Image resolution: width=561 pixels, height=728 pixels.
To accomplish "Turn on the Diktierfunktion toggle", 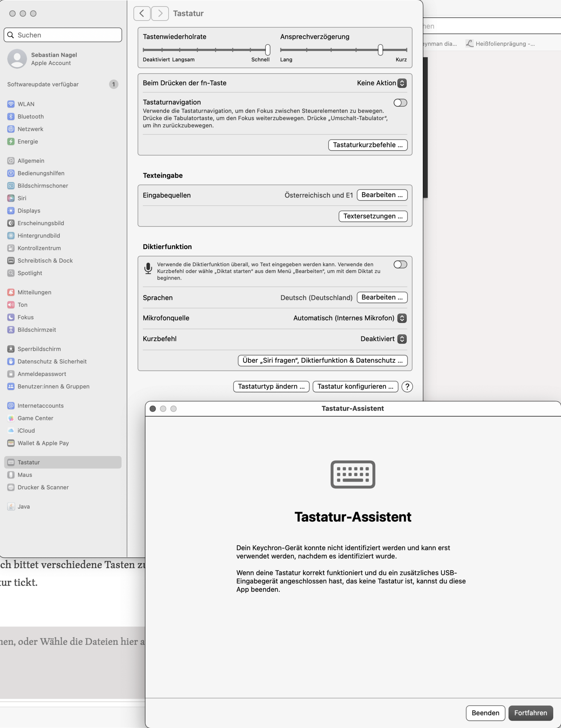I will pyautogui.click(x=400, y=265).
